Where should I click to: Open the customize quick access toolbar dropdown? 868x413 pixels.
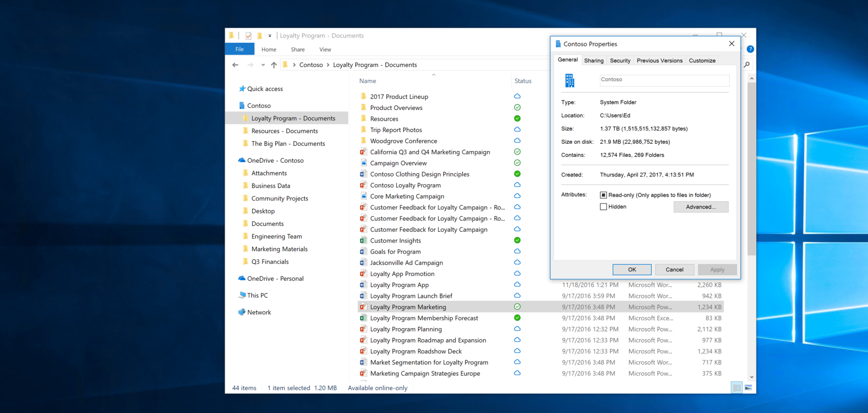[270, 35]
